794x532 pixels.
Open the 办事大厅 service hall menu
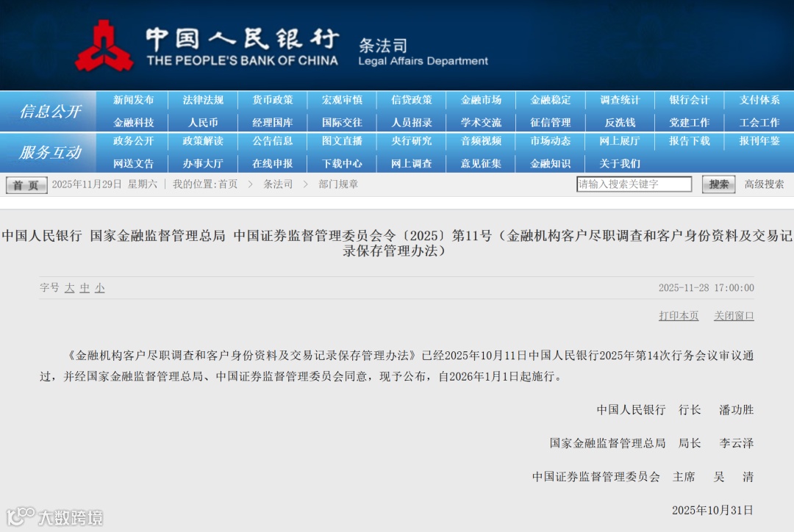pyautogui.click(x=202, y=162)
